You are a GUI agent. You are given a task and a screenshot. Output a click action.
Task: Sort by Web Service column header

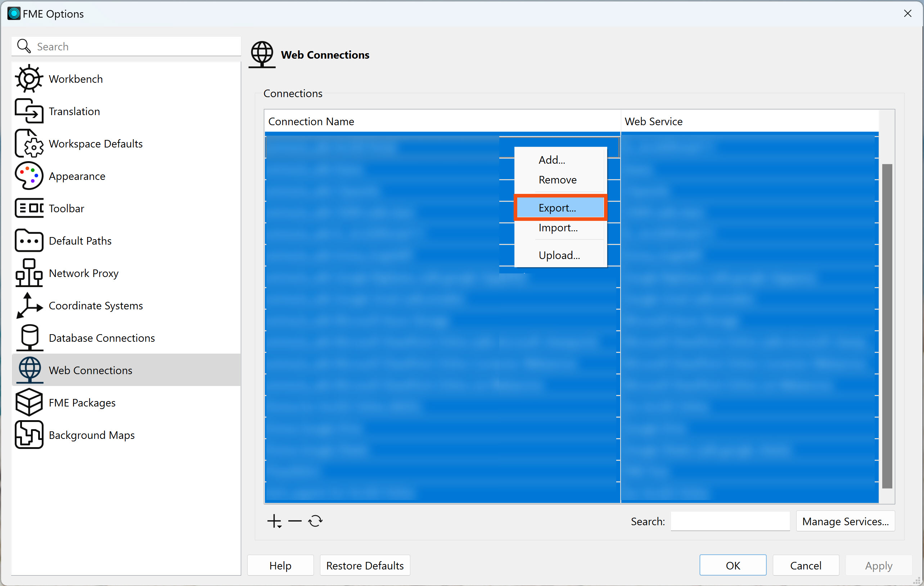click(749, 121)
